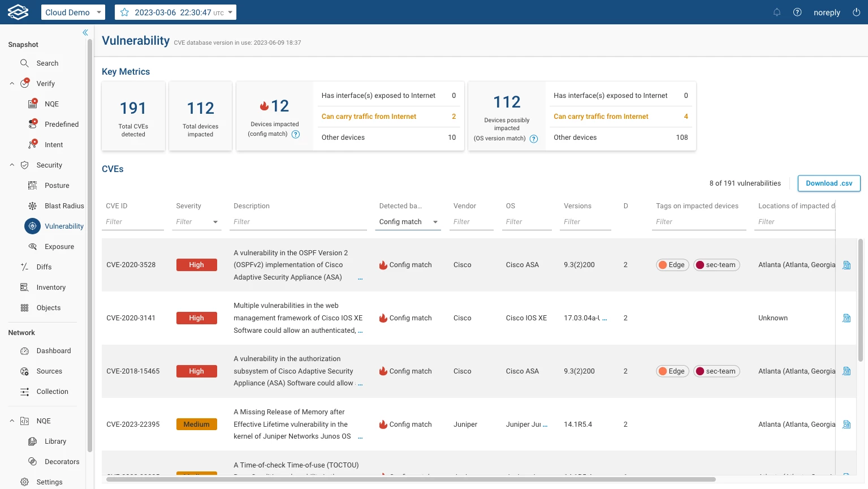Open details document icon for CVE-2018-15465

click(x=847, y=371)
